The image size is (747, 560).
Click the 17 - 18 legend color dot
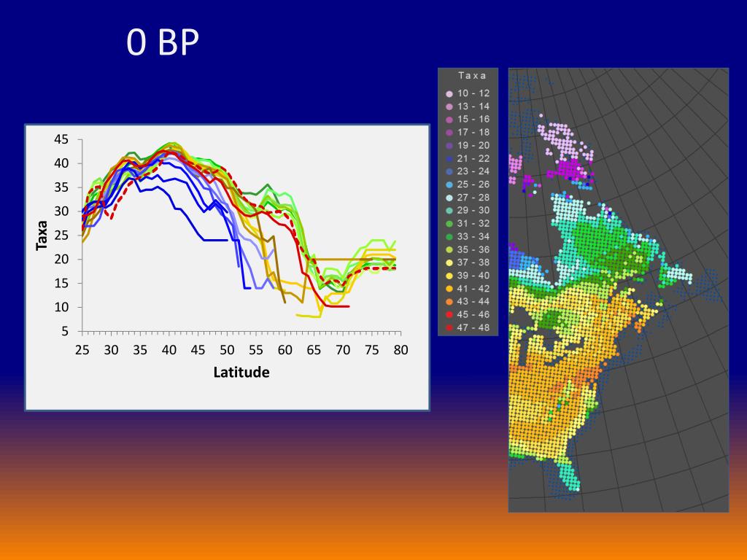tap(449, 133)
